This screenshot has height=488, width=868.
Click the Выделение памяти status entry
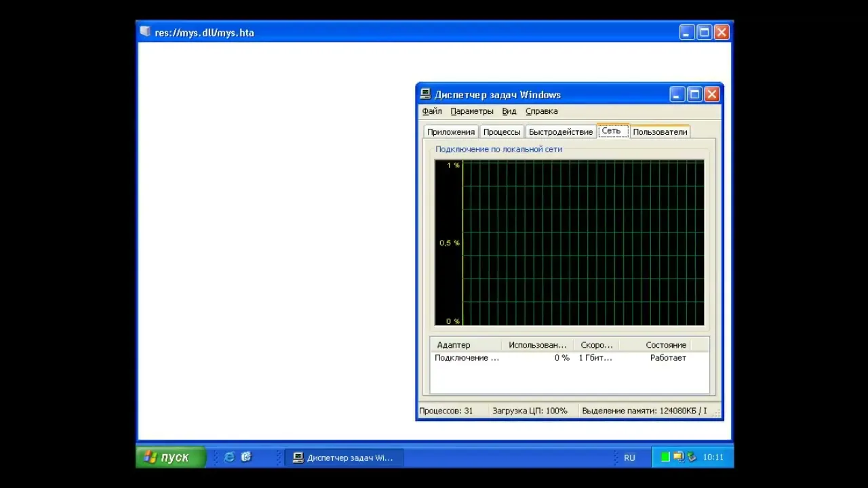click(x=646, y=411)
